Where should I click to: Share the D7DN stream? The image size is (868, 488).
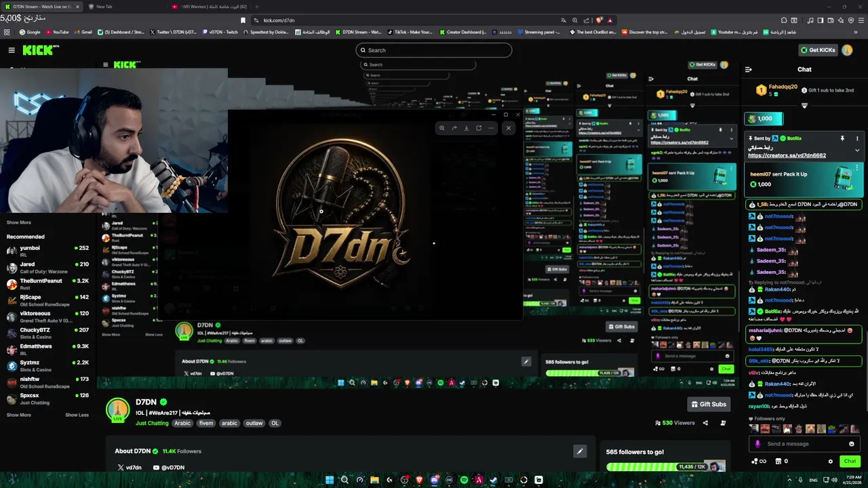(705, 423)
